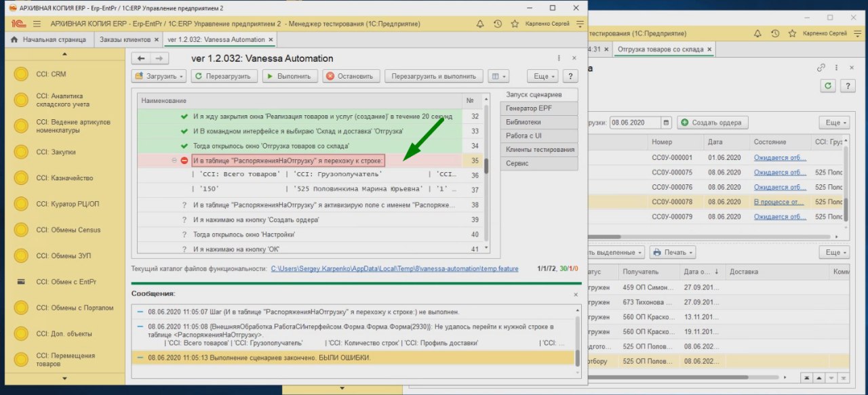
Task: Click Остановить stop button
Action: (x=351, y=76)
